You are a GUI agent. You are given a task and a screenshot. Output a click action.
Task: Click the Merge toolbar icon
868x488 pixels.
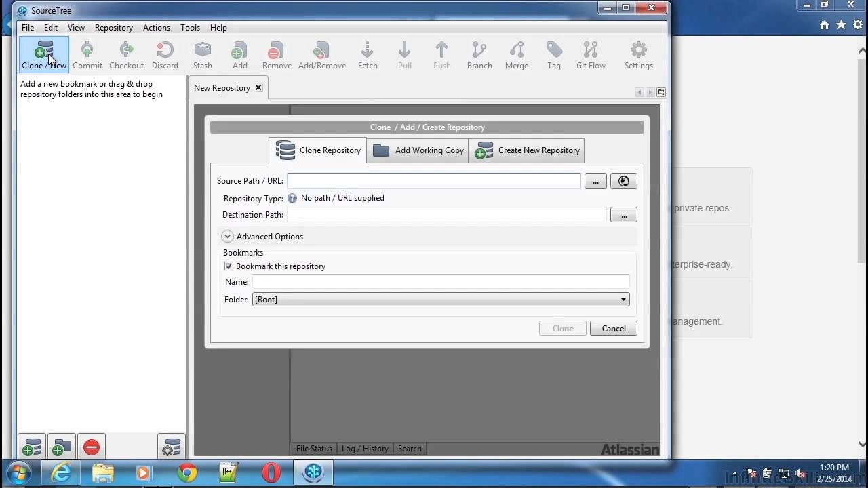coord(517,55)
